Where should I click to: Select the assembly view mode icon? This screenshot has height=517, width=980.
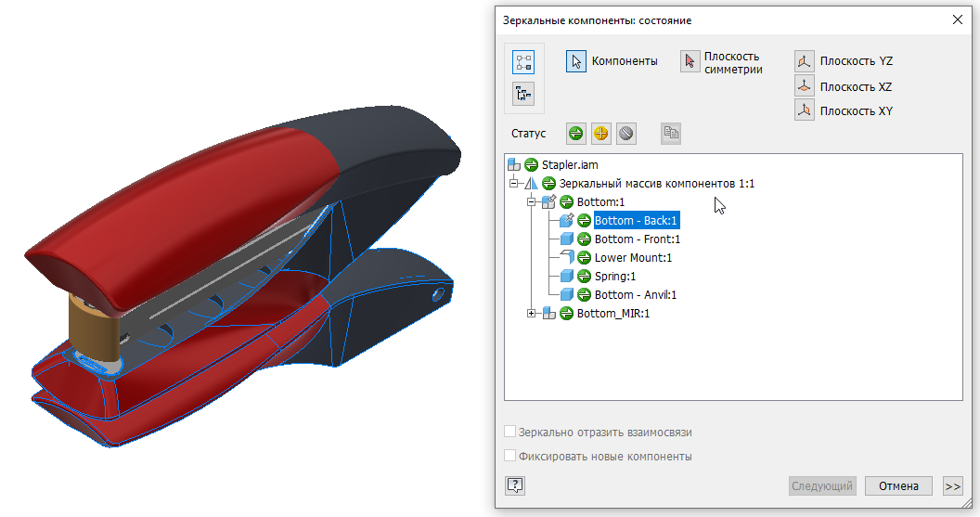pyautogui.click(x=523, y=62)
